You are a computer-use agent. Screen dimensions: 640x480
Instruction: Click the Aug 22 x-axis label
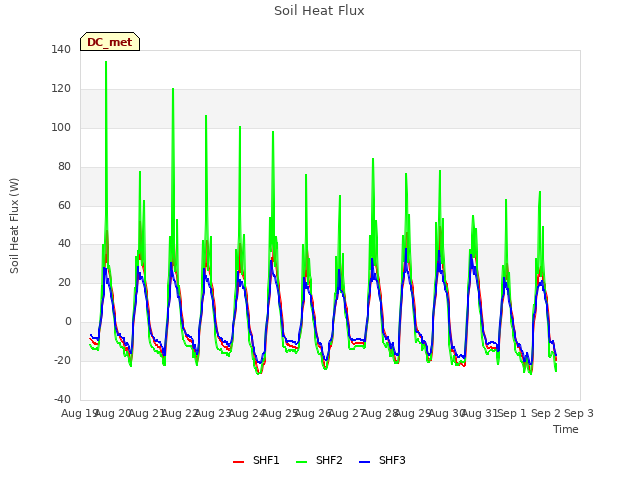coord(180,413)
